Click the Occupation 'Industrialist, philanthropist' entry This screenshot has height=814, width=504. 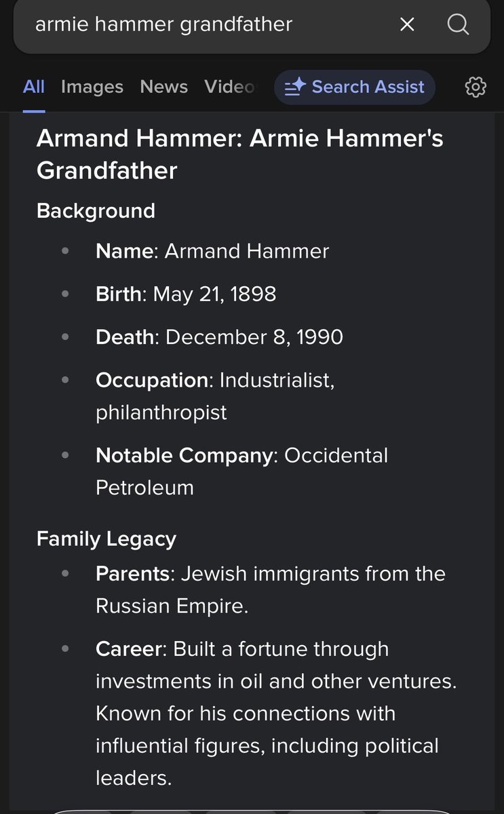click(215, 396)
